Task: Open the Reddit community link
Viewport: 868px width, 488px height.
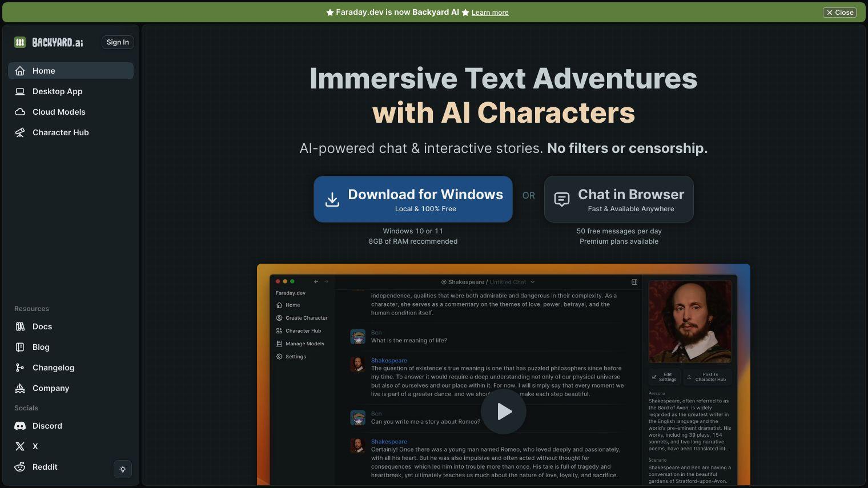Action: [x=60, y=467]
